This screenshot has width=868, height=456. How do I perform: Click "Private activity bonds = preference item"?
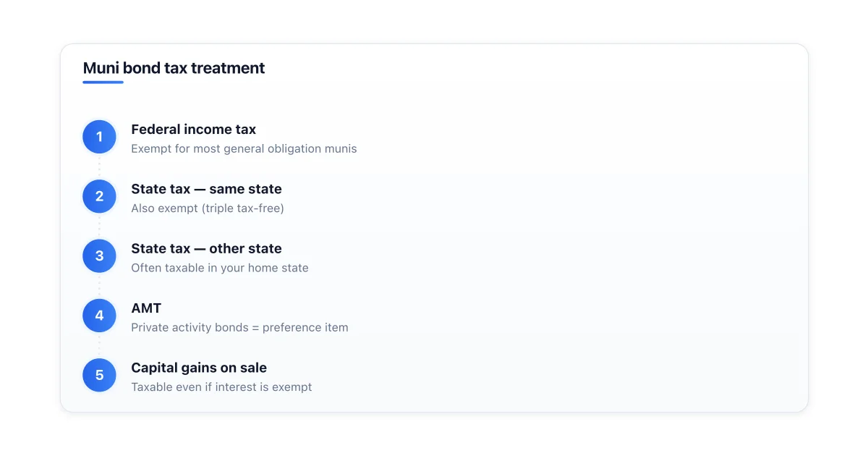pyautogui.click(x=239, y=328)
